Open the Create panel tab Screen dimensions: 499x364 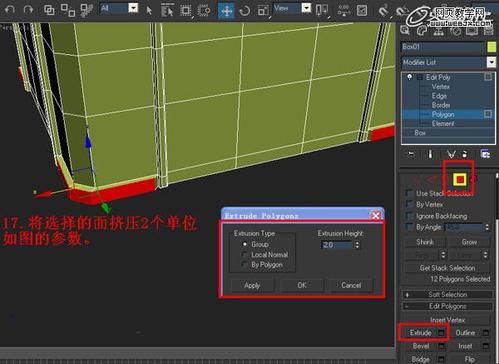[x=405, y=31]
